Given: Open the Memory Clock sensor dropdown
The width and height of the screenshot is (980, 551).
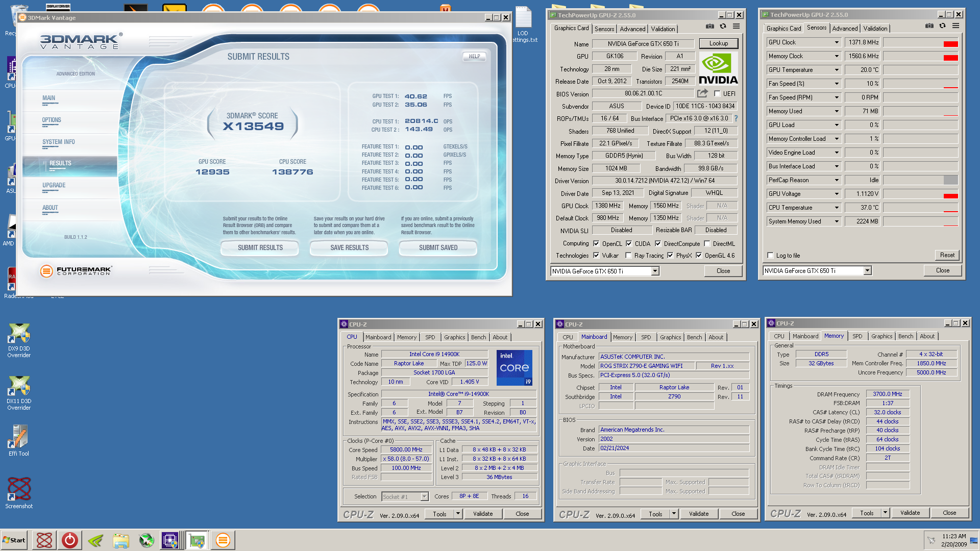Looking at the screenshot, I should pos(837,56).
